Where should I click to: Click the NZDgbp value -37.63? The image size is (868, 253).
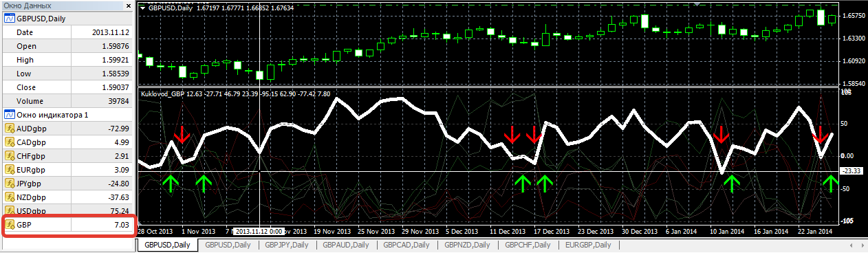pos(119,197)
